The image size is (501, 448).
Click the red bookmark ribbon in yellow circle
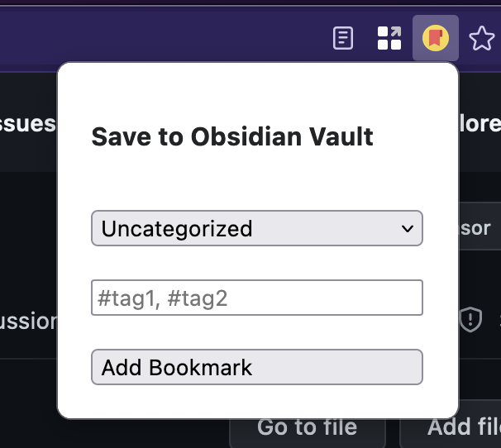coord(436,38)
